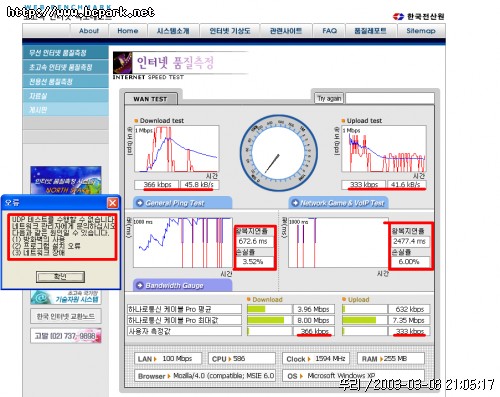Open the 시스템소개 navigation tab

(173, 31)
